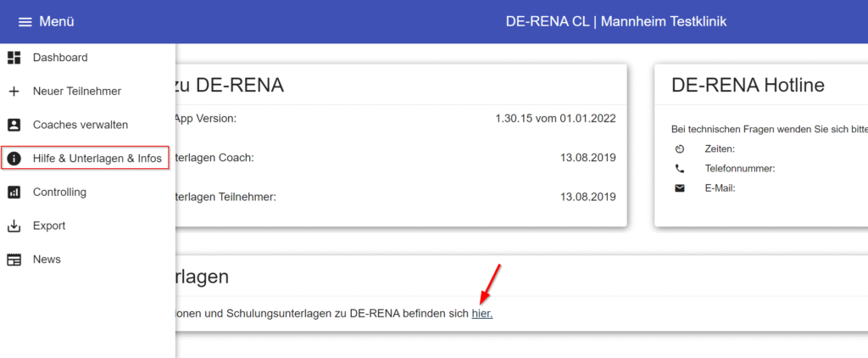Image resolution: width=868 pixels, height=358 pixels.
Task: Click the Dashboard grid icon
Action: coord(14,58)
